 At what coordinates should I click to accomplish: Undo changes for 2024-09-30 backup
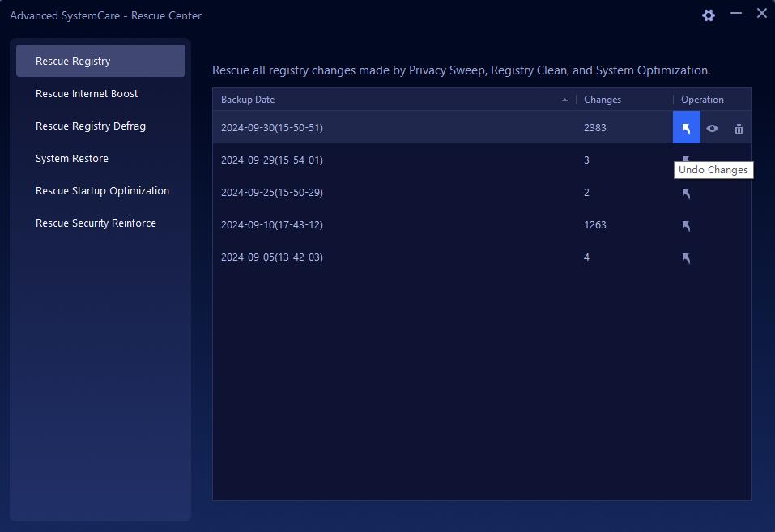[686, 128]
